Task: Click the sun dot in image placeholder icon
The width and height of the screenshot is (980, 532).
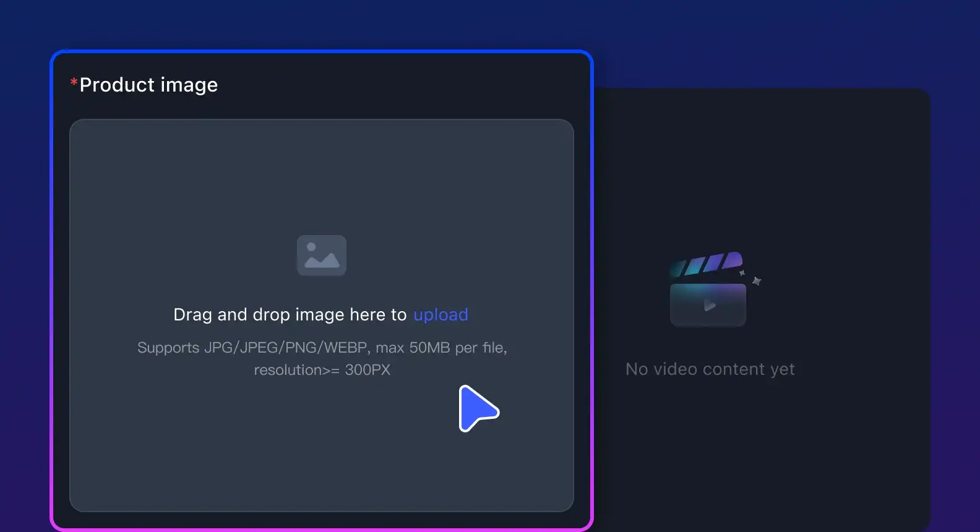Action: click(x=311, y=247)
